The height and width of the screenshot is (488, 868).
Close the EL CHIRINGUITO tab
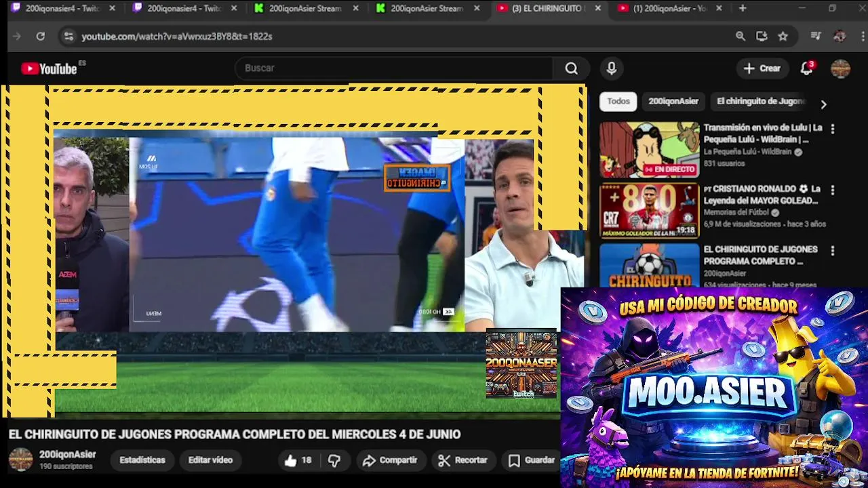coord(597,8)
